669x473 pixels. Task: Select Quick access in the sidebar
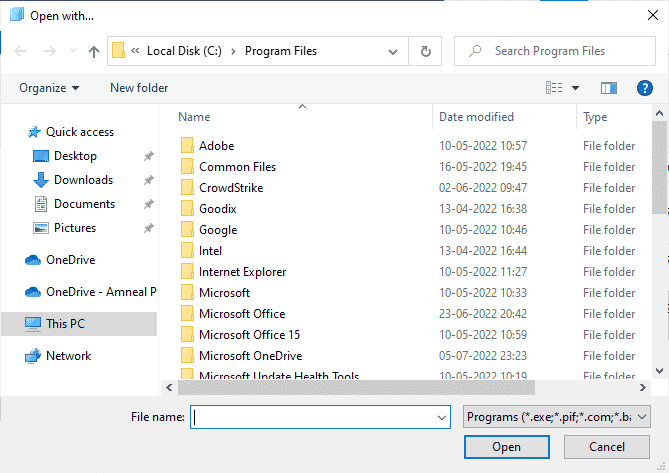(x=80, y=132)
